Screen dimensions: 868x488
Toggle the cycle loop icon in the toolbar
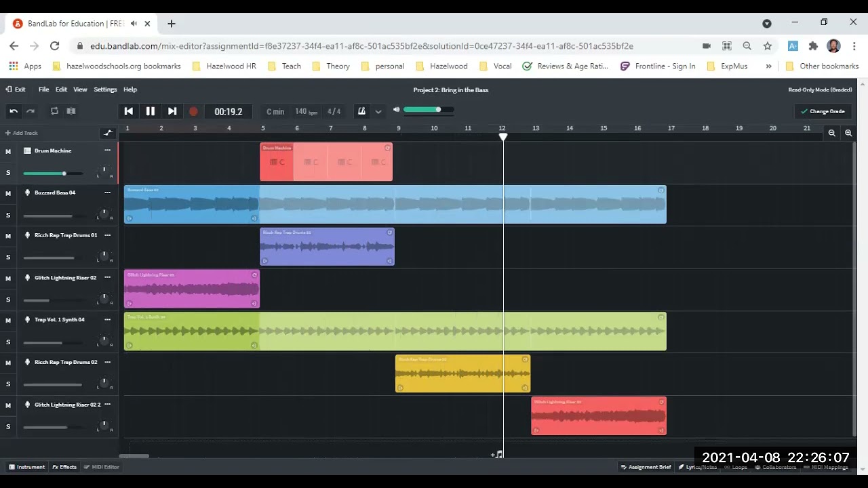(55, 111)
